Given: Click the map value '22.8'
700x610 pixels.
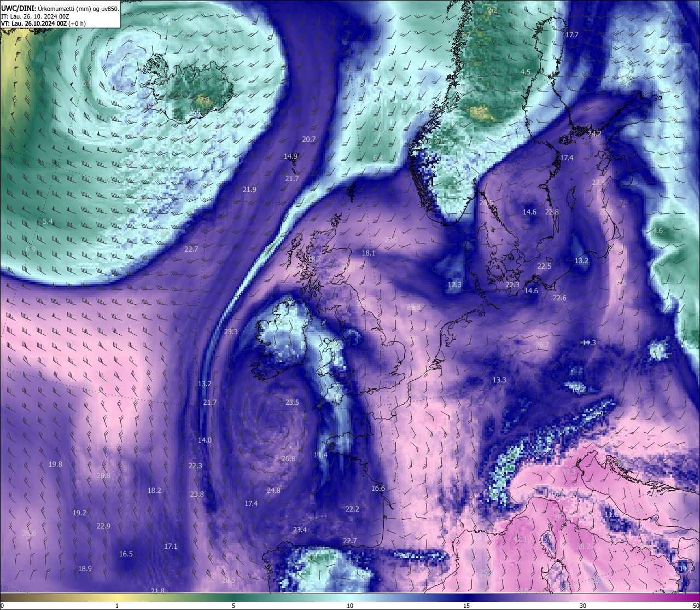Looking at the screenshot, I should (552, 212).
